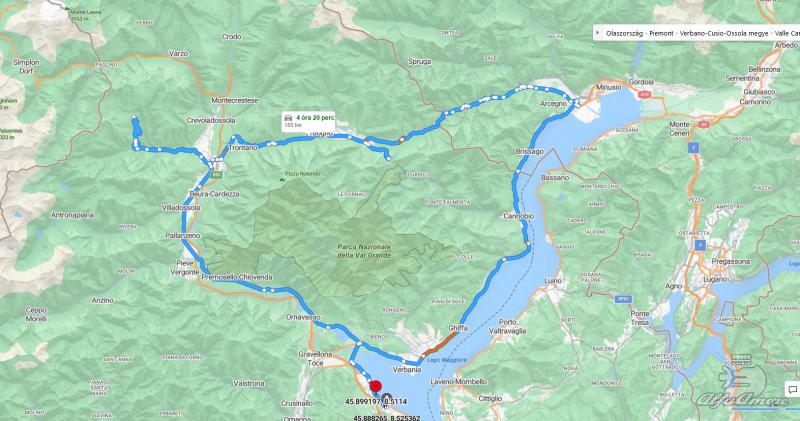Click the Pizzo Rotondo peak marker
Viewport: 800px width, 421px height.
coord(282,179)
